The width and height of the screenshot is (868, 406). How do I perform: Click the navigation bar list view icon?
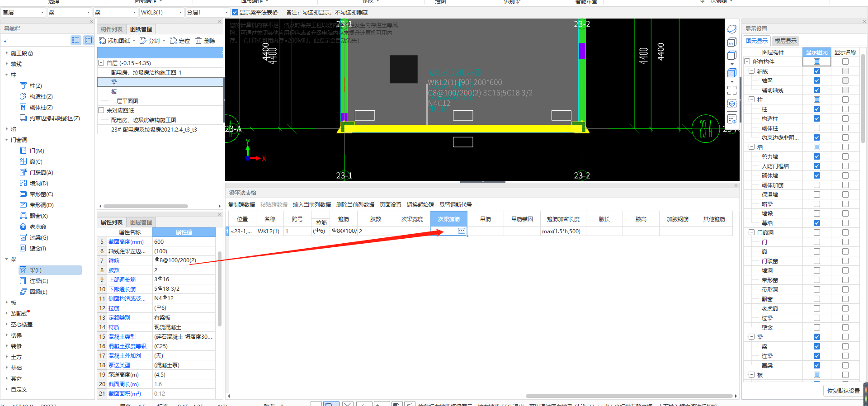tap(75, 40)
